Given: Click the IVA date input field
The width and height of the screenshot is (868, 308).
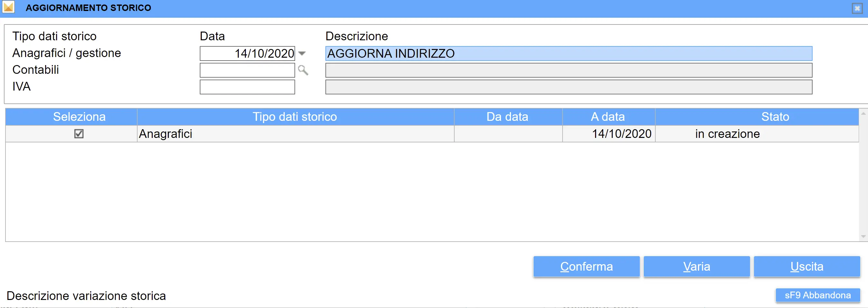Looking at the screenshot, I should [247, 87].
